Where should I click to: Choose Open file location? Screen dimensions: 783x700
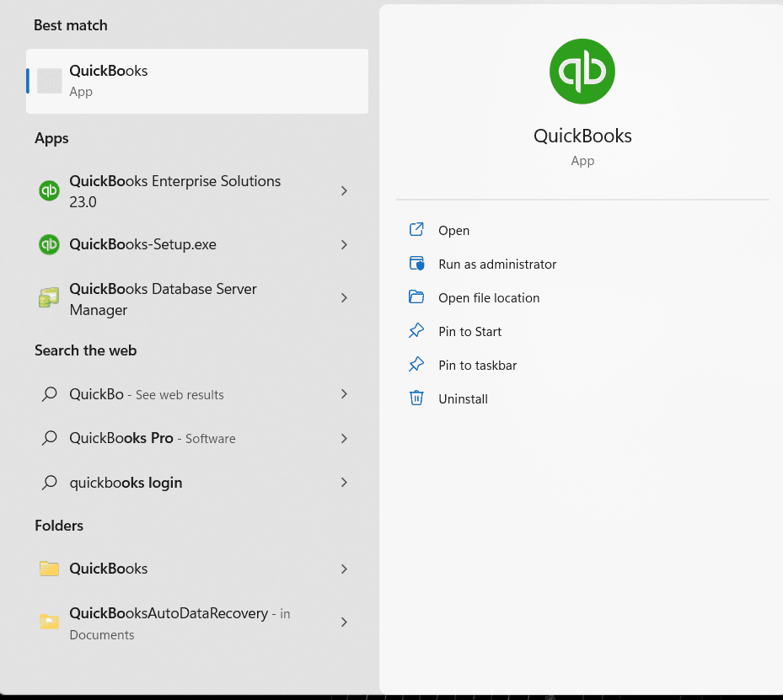click(x=489, y=298)
